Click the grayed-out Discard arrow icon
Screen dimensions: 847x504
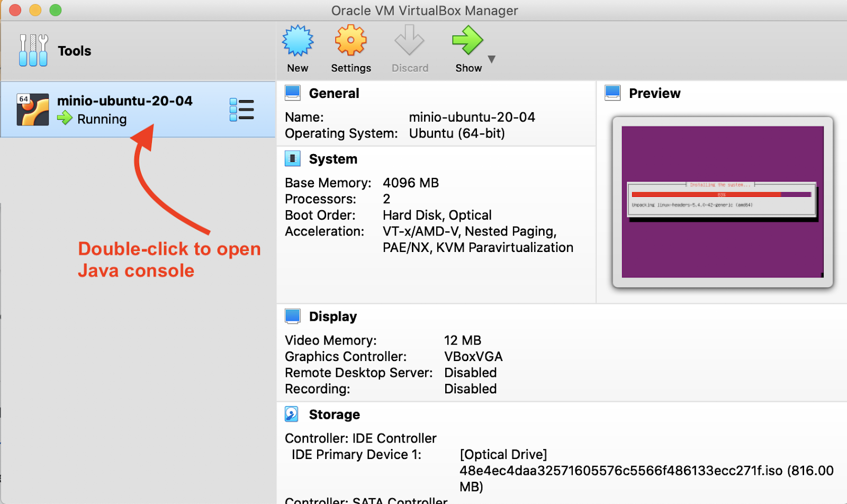coord(409,41)
